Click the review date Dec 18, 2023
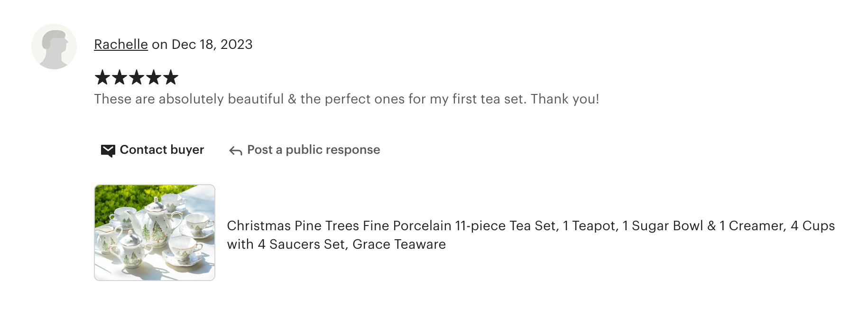The image size is (868, 319). [x=212, y=44]
